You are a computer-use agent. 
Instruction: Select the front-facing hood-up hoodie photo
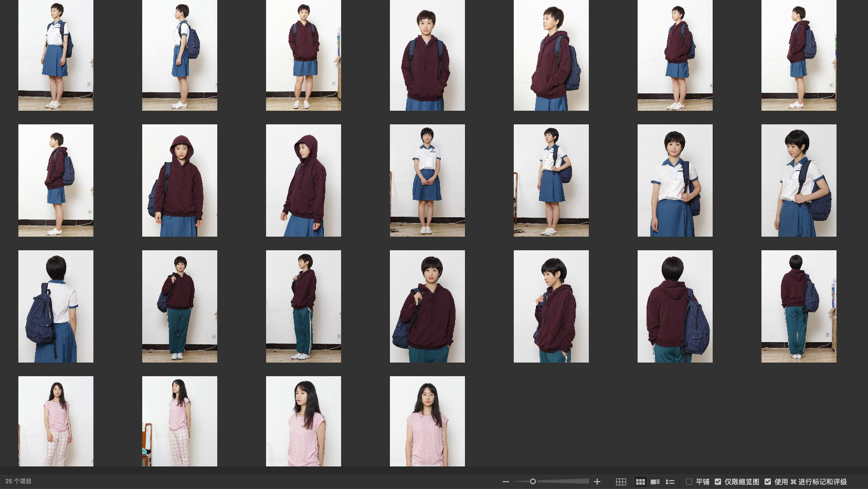[179, 180]
